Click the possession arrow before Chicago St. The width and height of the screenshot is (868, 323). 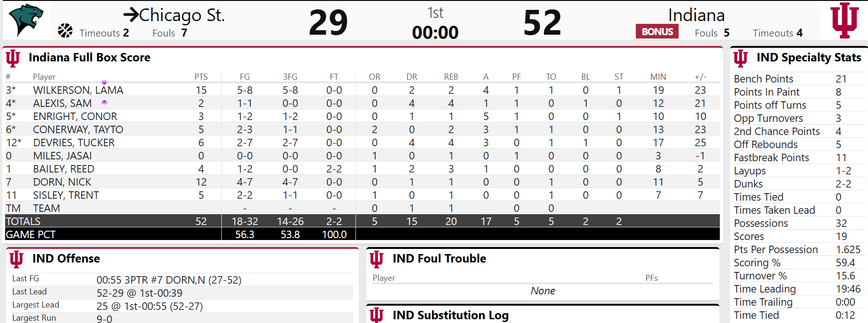pyautogui.click(x=131, y=15)
